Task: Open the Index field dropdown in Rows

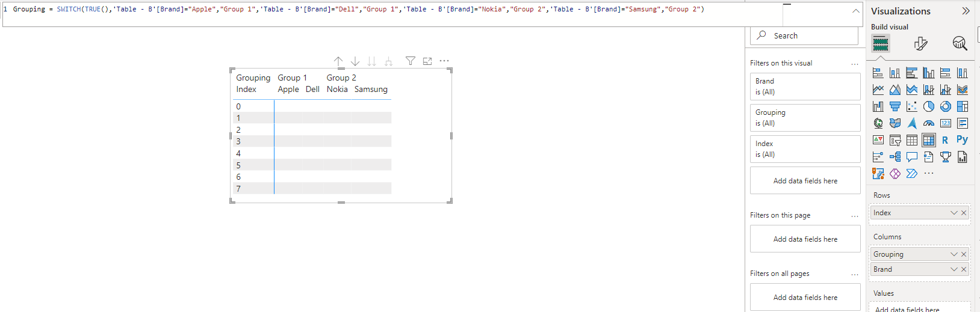Action: coord(954,213)
